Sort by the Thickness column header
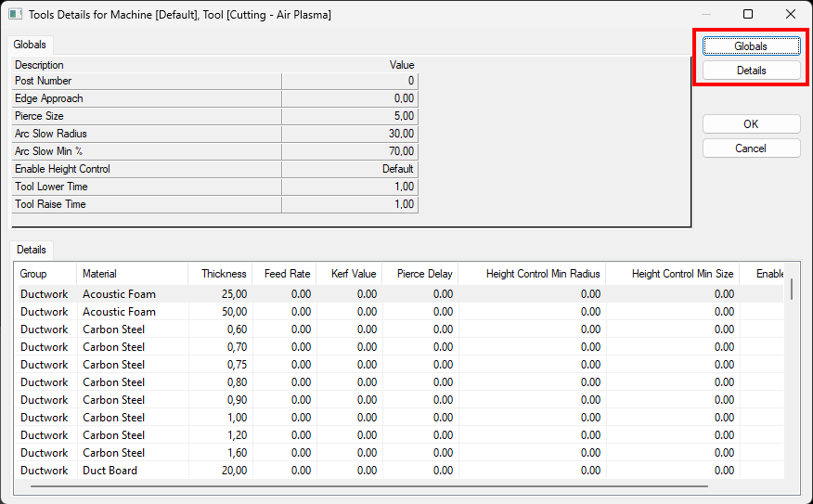813x504 pixels. click(220, 274)
